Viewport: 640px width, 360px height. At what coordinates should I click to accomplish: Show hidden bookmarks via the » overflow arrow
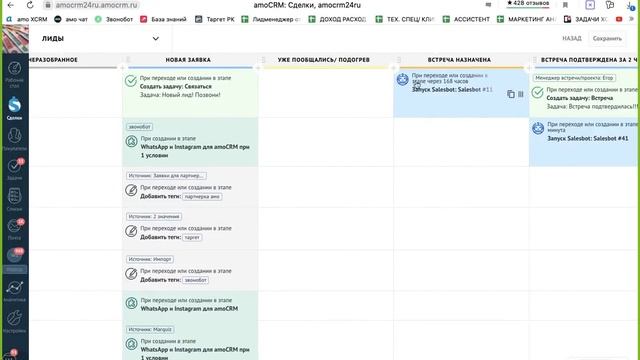[x=632, y=19]
